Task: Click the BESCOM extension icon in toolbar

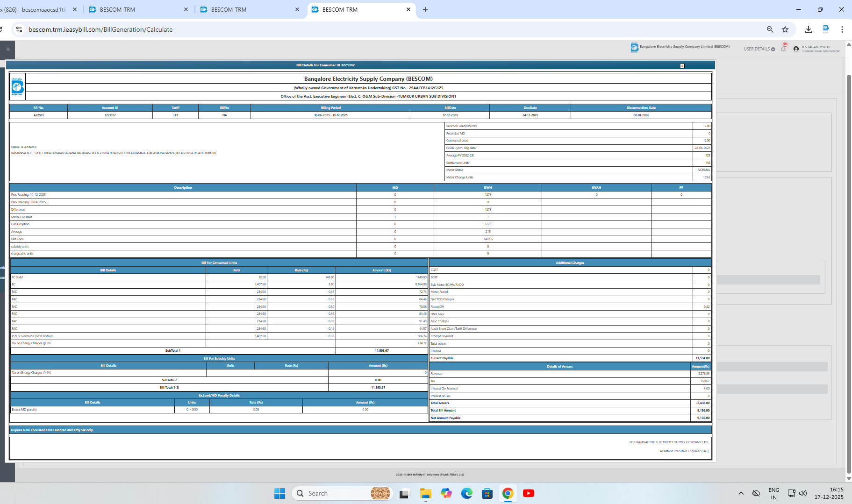Action: [825, 29]
